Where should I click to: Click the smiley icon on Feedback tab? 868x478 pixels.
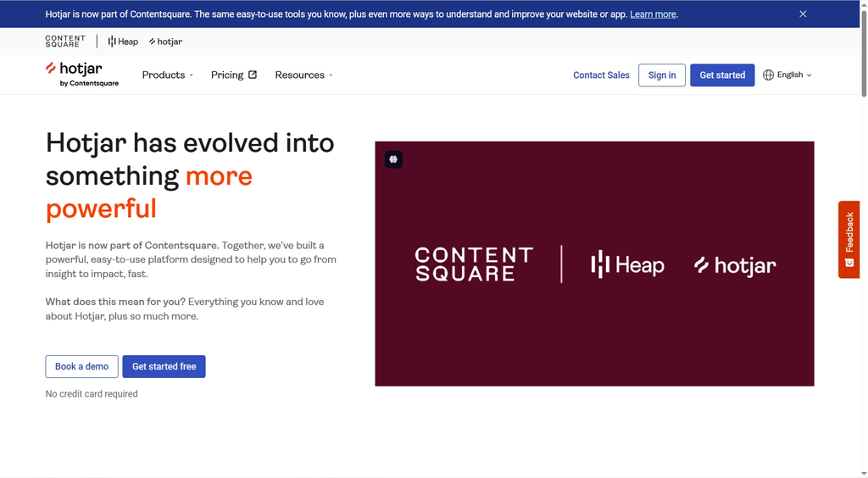point(849,263)
